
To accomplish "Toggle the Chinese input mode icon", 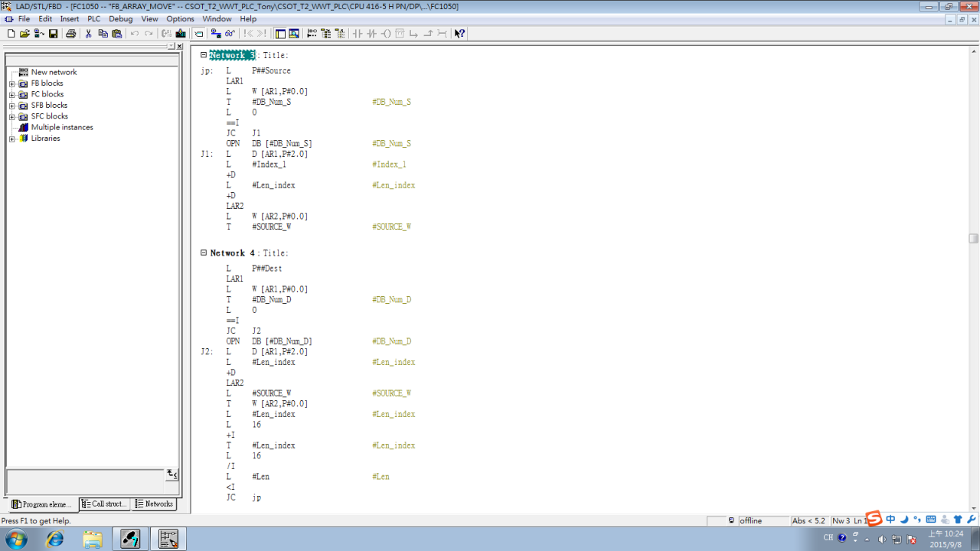I will [x=890, y=520].
